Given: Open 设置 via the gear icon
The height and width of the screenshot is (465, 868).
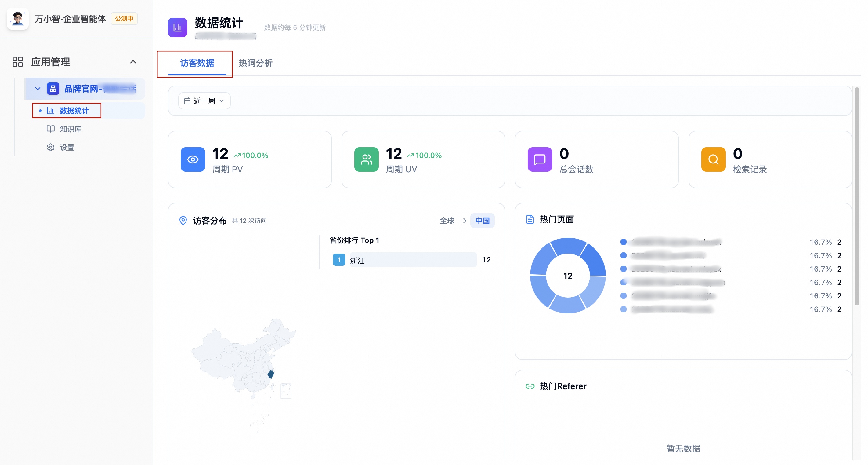Looking at the screenshot, I should pyautogui.click(x=50, y=147).
